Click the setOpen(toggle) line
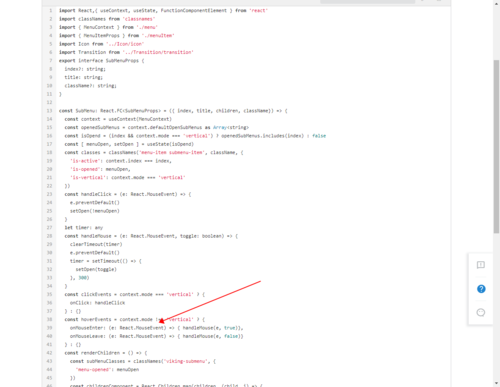Screen dimensions: 500x387 point(96,269)
